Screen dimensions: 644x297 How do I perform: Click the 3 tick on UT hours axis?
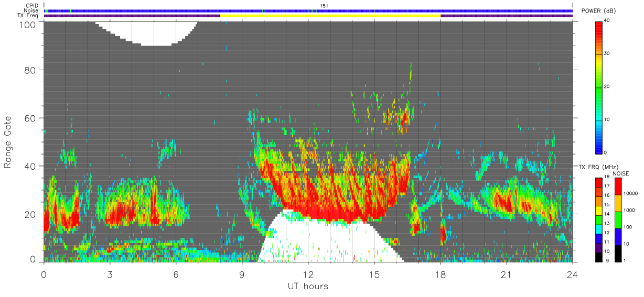pos(110,274)
